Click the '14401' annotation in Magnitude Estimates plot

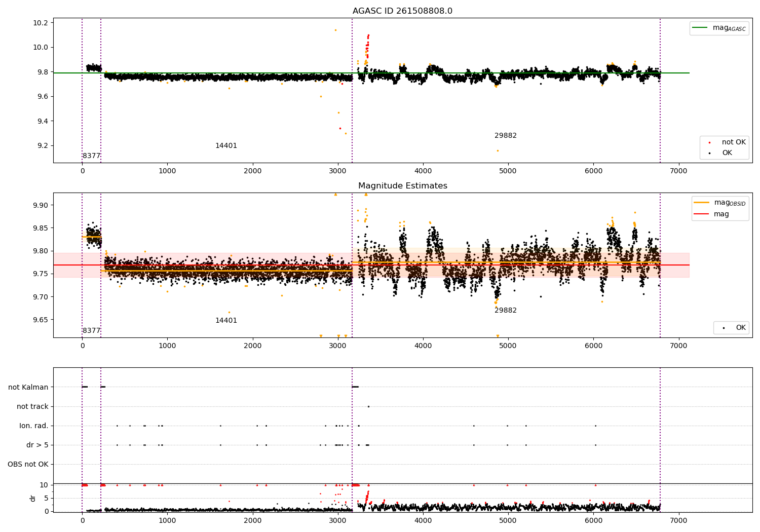pos(226,321)
